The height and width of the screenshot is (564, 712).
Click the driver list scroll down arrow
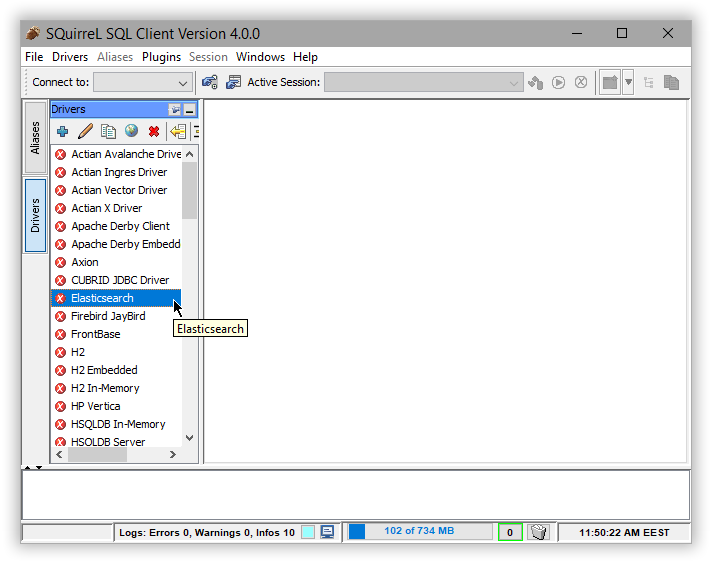190,438
